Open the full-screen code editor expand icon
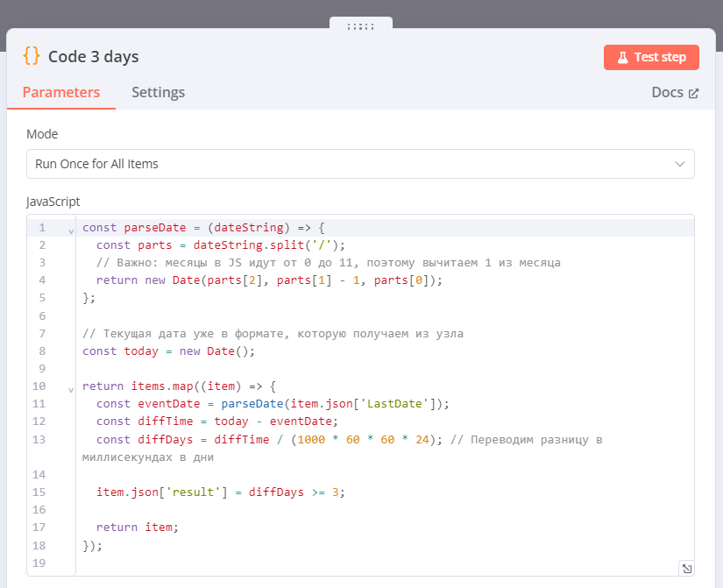 (x=686, y=568)
